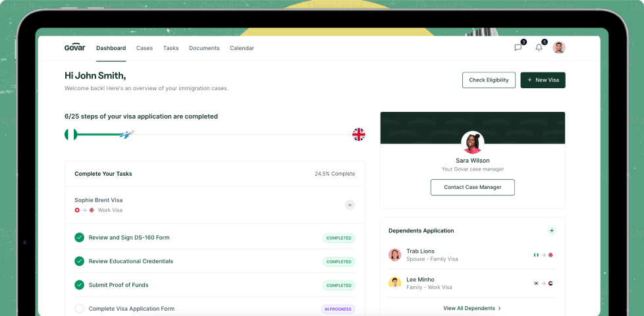
Task: Click Sara Wilson's profile photo
Action: 472,142
